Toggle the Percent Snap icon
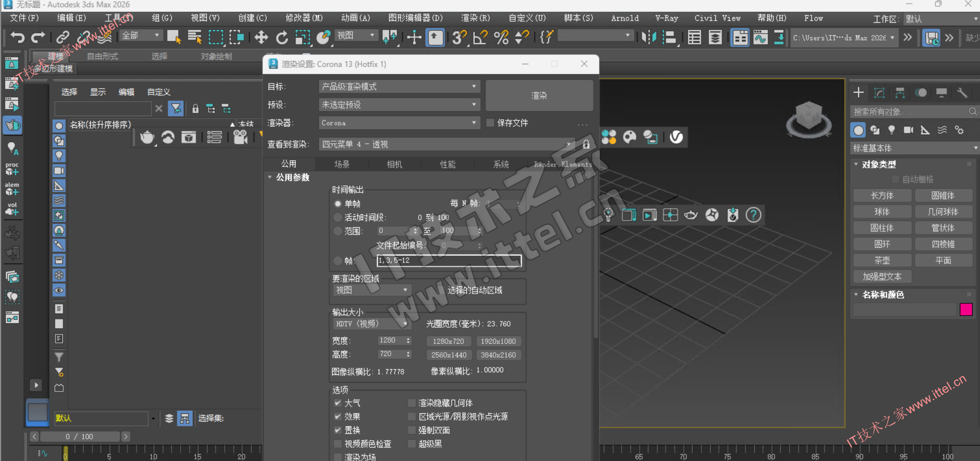Image resolution: width=980 pixels, height=461 pixels. tap(501, 37)
